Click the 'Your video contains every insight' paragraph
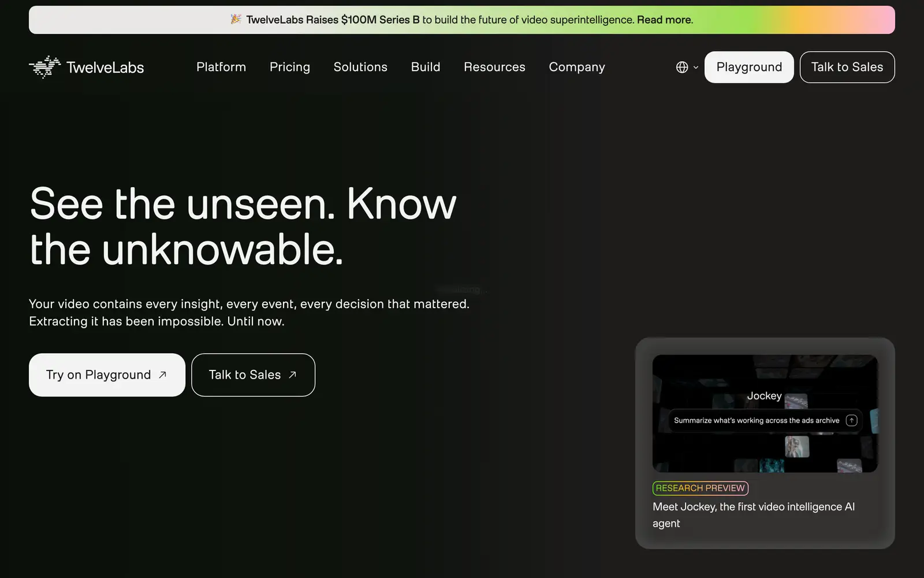Screen dimensions: 924x578 (x=249, y=313)
